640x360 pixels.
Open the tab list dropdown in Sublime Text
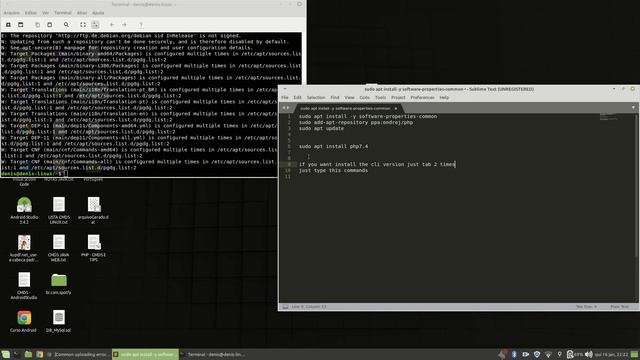coord(633,108)
